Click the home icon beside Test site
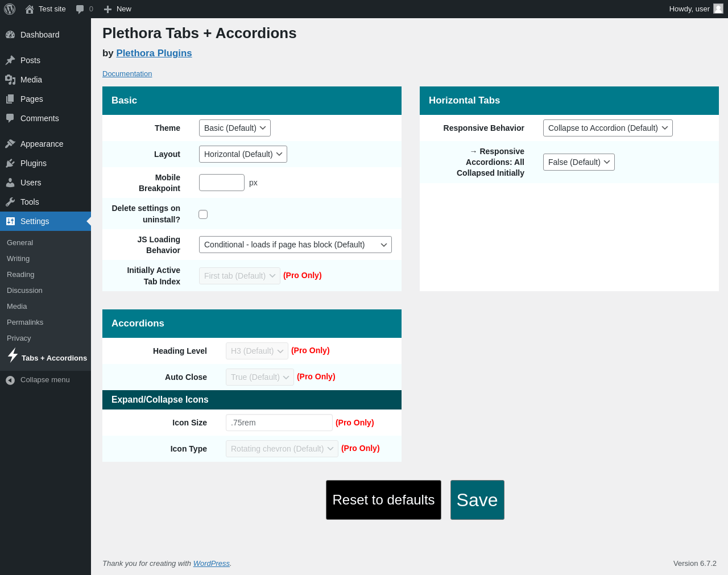 pos(30,9)
